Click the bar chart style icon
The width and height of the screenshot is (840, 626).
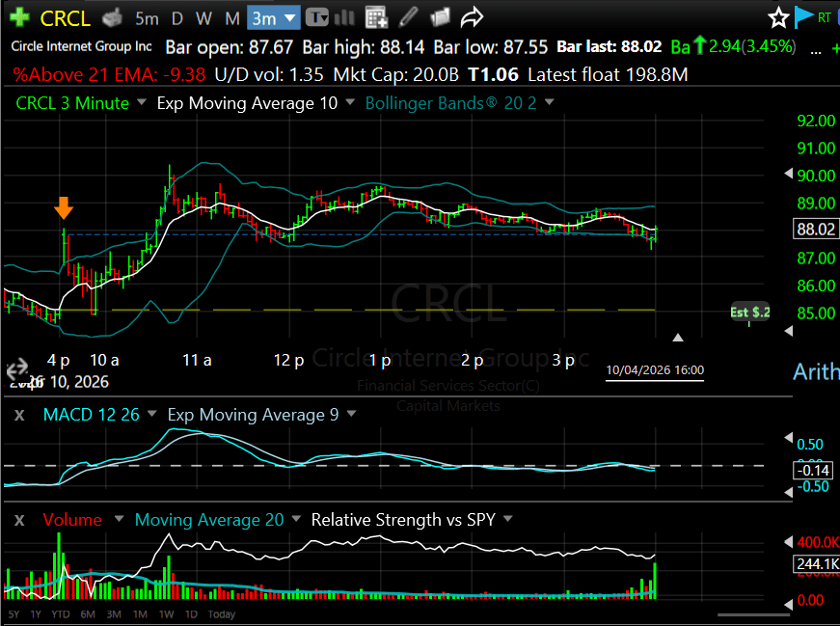pyautogui.click(x=345, y=17)
